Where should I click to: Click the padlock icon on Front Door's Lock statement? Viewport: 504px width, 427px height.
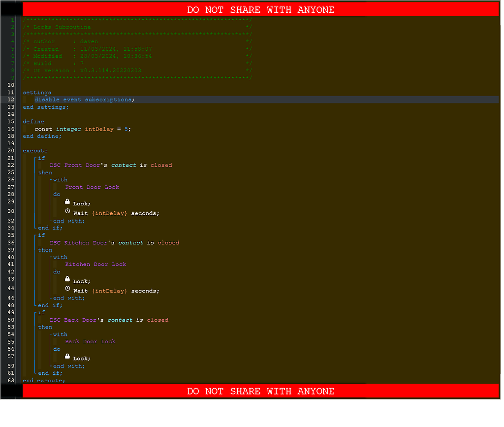point(67,202)
